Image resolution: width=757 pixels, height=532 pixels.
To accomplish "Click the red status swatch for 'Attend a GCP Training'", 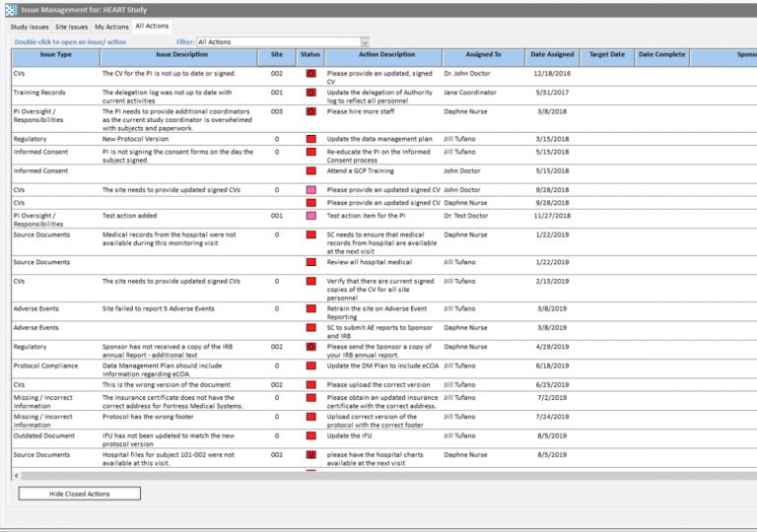I will [310, 170].
